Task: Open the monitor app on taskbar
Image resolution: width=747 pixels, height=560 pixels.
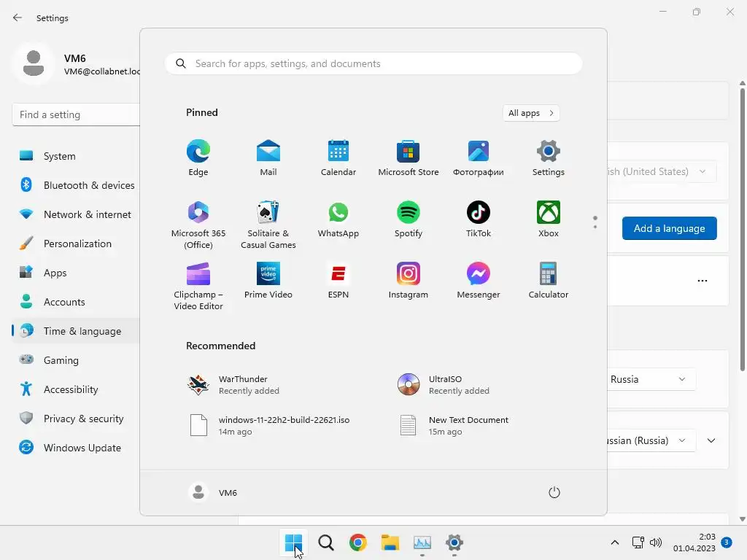Action: coord(422,542)
